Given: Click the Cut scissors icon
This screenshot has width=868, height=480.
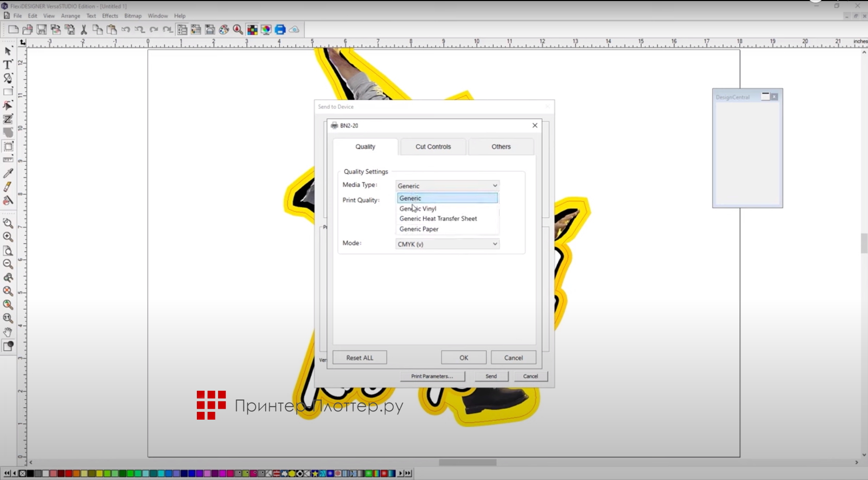Looking at the screenshot, I should pyautogui.click(x=84, y=30).
